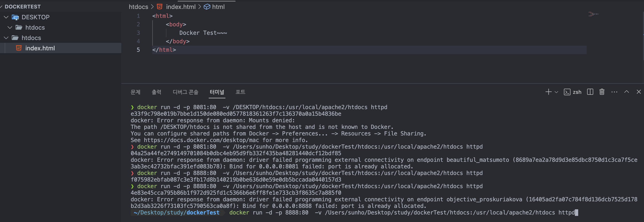
Task: Switch to the 디버그 콘솔 tab
Action: tap(185, 92)
